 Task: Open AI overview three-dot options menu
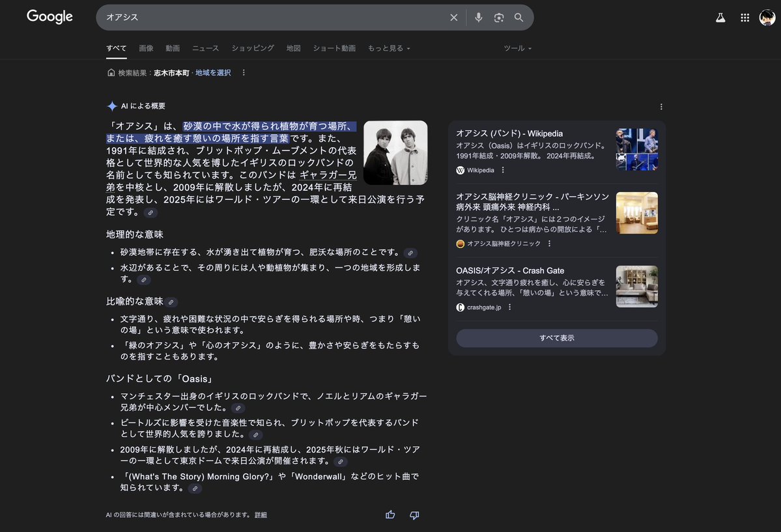tap(661, 107)
